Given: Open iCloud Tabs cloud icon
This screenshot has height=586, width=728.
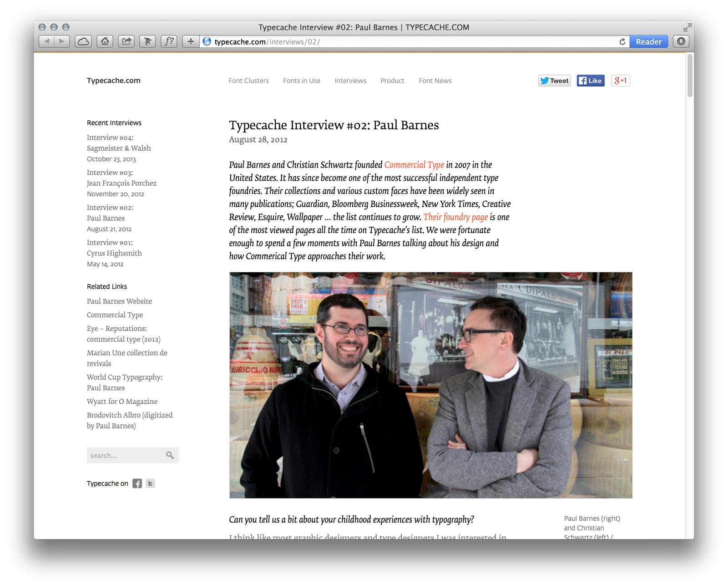Looking at the screenshot, I should click(x=83, y=41).
